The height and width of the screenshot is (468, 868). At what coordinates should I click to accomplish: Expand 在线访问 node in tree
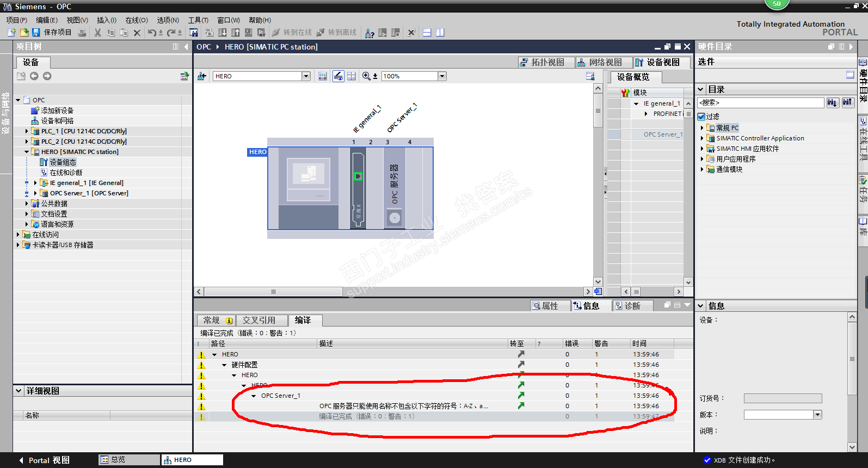click(18, 235)
